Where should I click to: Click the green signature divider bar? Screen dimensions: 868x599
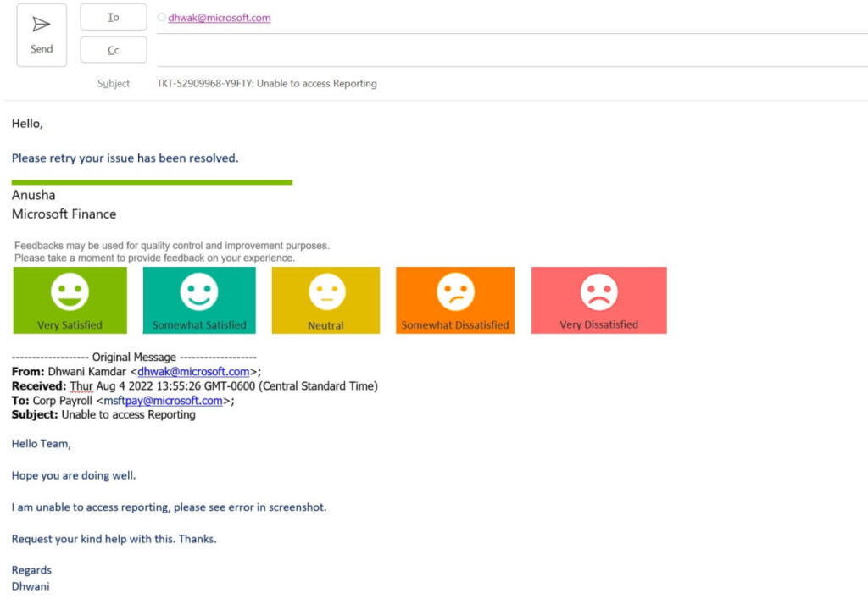(x=152, y=181)
